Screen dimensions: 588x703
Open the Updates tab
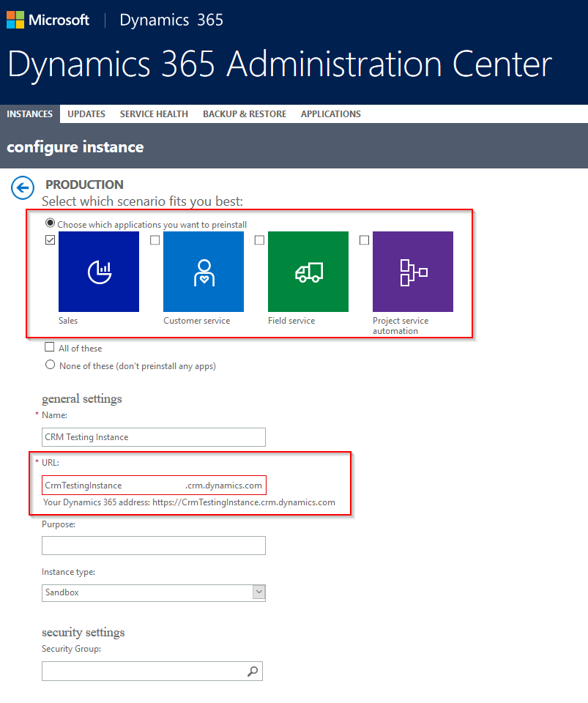86,114
